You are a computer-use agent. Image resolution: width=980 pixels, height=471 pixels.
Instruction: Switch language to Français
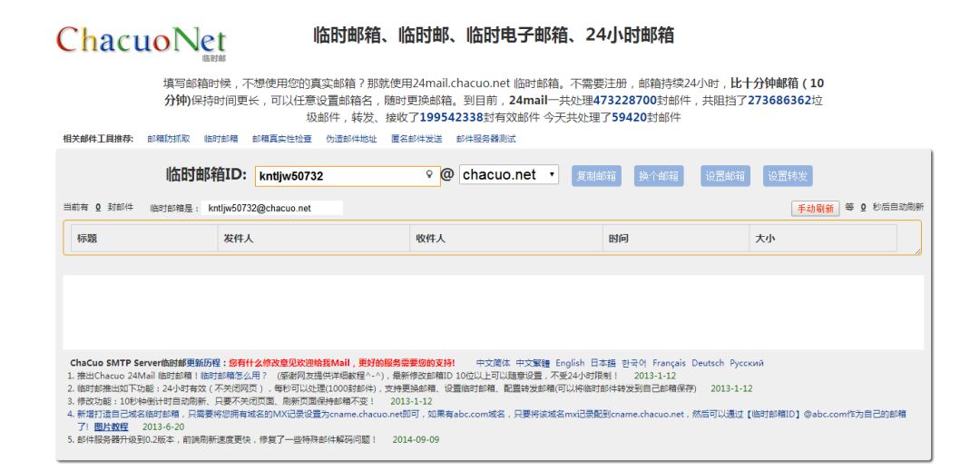point(669,363)
